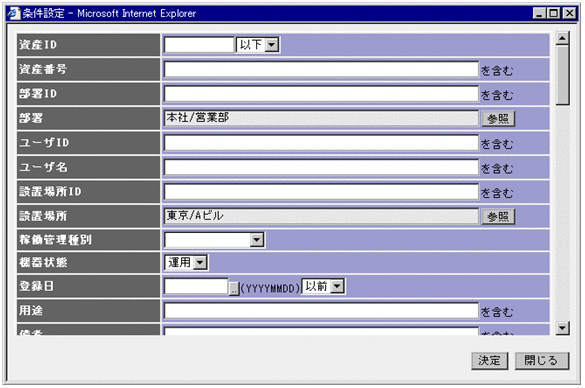585x388 pixels.
Task: Minimize the 条件設定 window
Action: click(x=539, y=13)
